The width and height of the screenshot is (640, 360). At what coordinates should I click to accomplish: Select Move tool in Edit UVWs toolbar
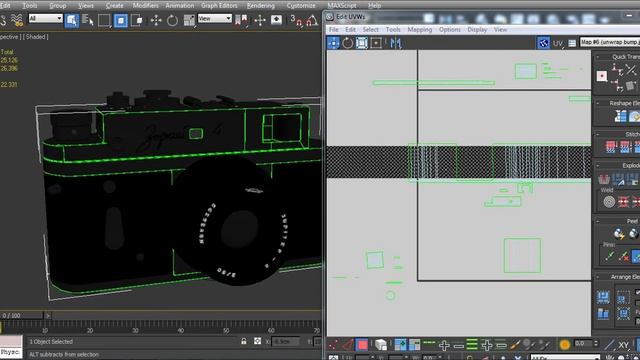[333, 43]
